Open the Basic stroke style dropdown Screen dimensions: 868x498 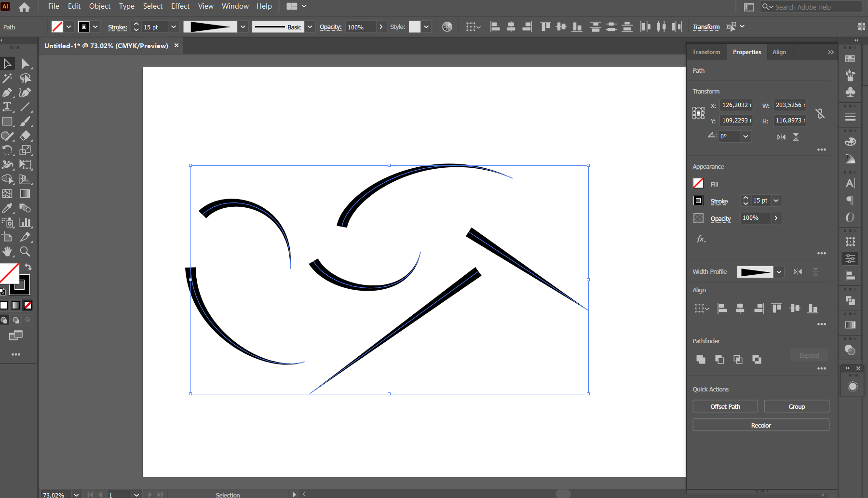[x=310, y=27]
